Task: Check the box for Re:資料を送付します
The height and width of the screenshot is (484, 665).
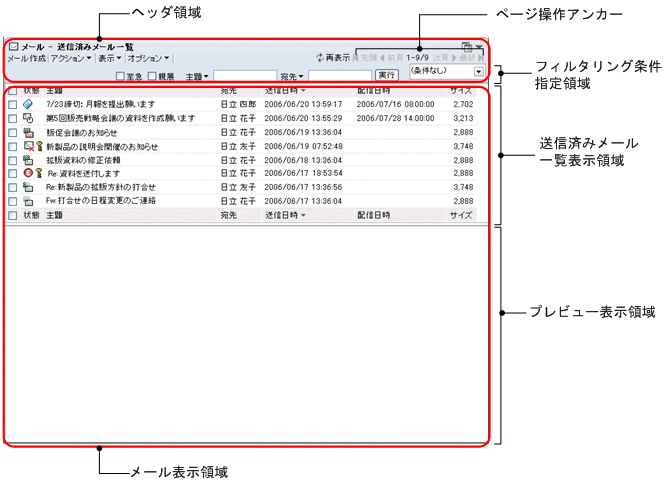Action: coord(13,173)
